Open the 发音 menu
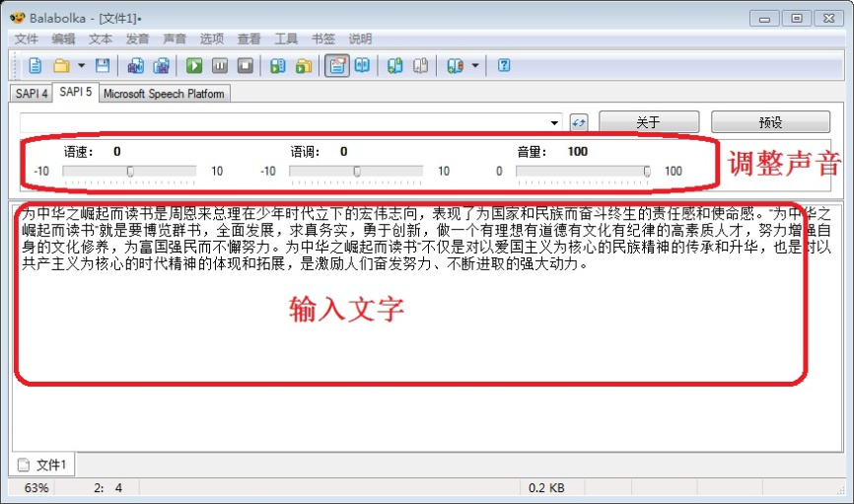 (x=137, y=38)
